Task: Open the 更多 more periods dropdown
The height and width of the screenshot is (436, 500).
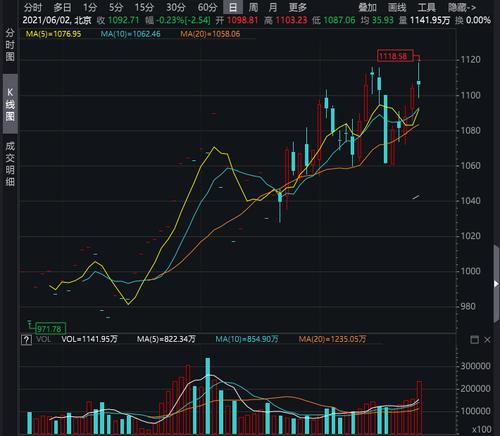Action: pos(298,7)
